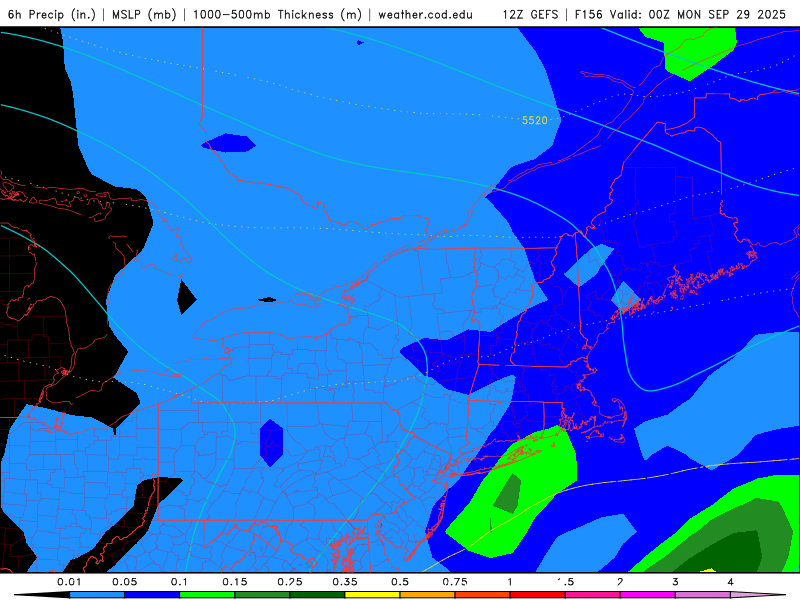Click the medium green 0.15 legend swatch
The width and height of the screenshot is (800, 600).
(262, 595)
